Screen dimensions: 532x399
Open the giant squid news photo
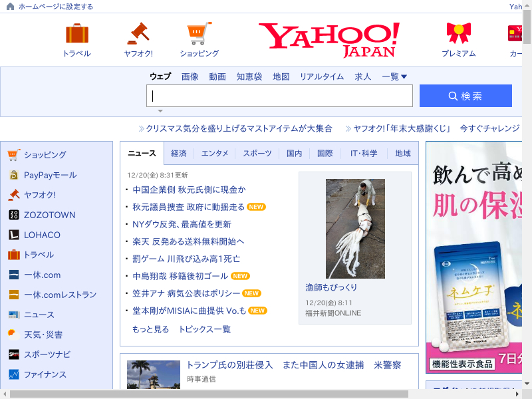[355, 229]
